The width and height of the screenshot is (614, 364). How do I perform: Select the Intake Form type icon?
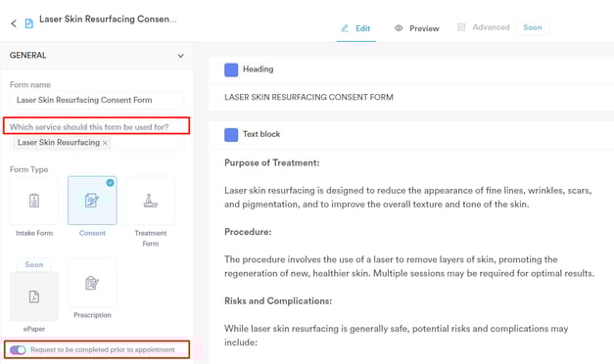pos(34,201)
